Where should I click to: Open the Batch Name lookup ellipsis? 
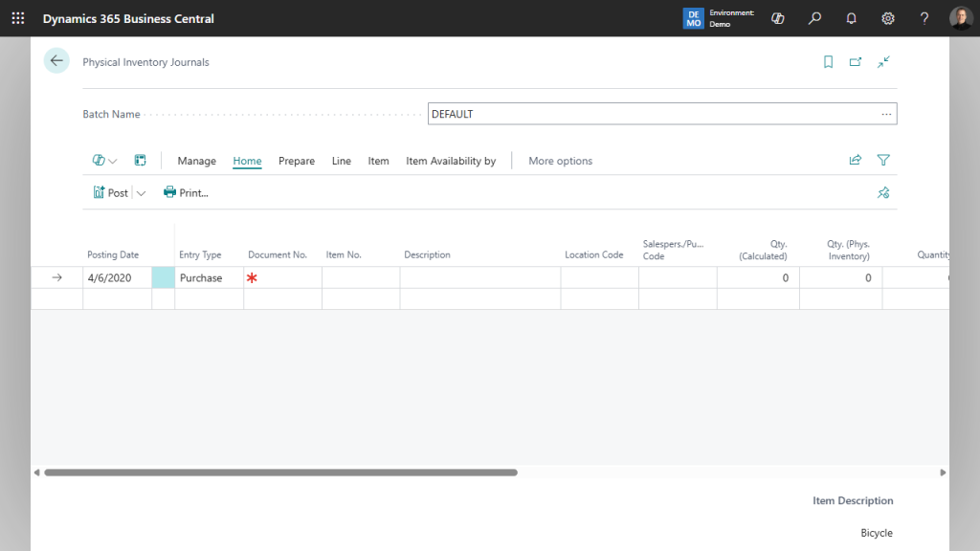point(885,113)
